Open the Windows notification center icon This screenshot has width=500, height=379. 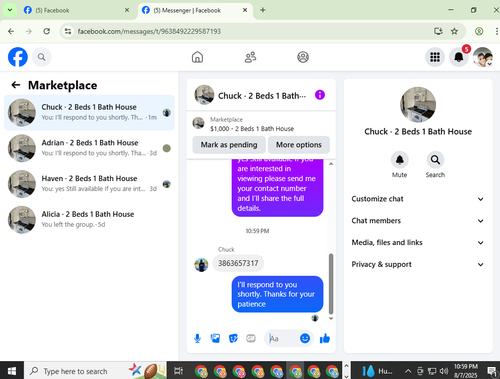[x=492, y=371]
